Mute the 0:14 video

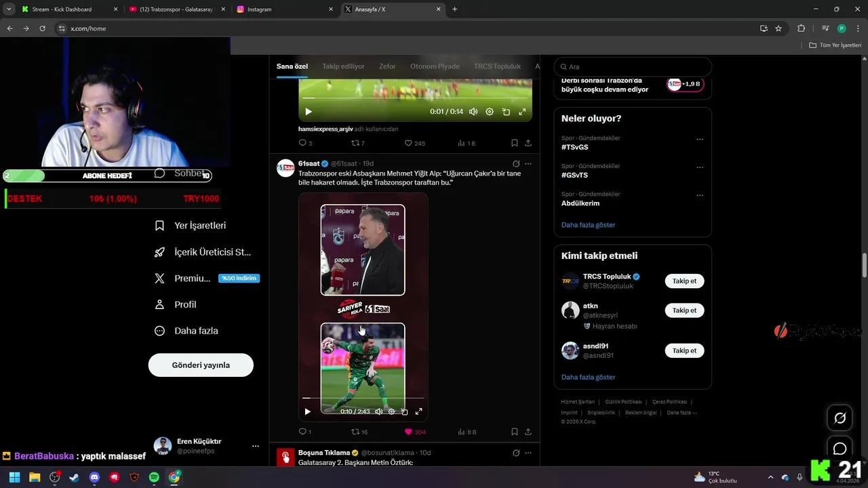[473, 112]
